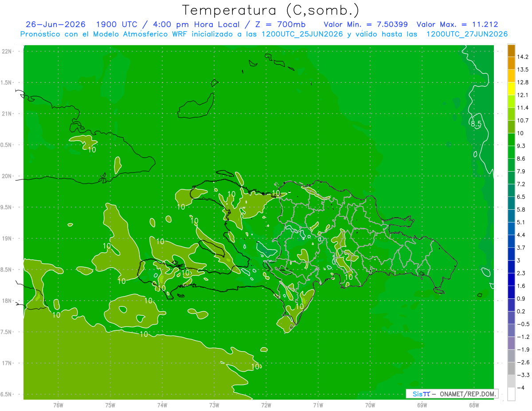Click the "6.5" color scale label
This screenshot has height=411, width=532.
tap(520, 197)
